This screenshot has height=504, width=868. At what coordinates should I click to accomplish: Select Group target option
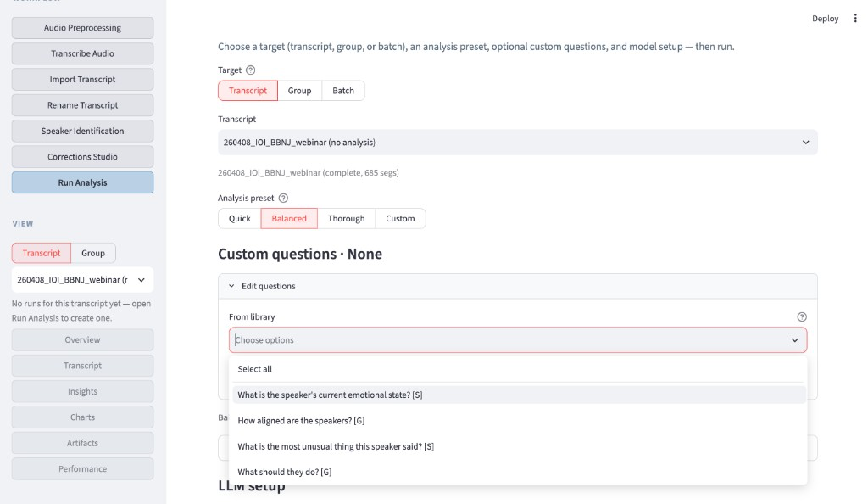pos(299,90)
